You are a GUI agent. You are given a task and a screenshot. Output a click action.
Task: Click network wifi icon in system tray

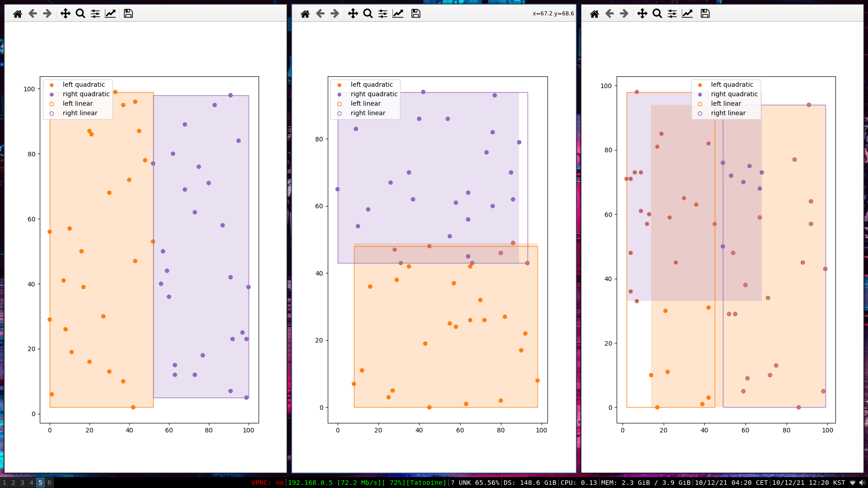[853, 483]
